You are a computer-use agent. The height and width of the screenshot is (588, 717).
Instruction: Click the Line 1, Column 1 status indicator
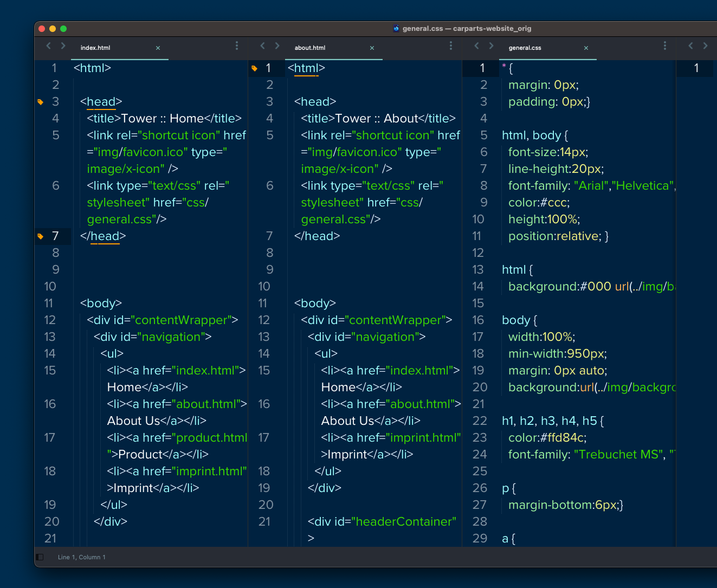(82, 557)
